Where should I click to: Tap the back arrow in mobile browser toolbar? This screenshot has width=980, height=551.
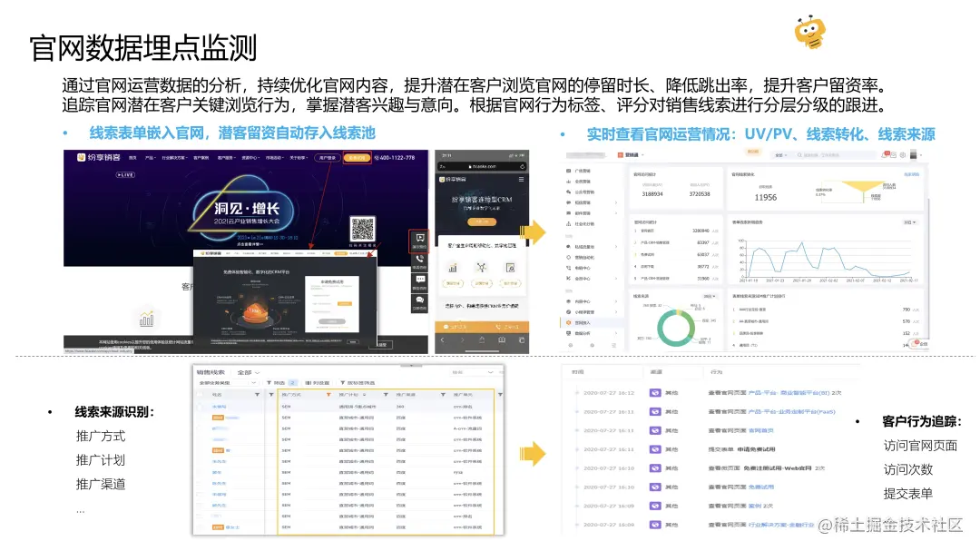(x=443, y=340)
